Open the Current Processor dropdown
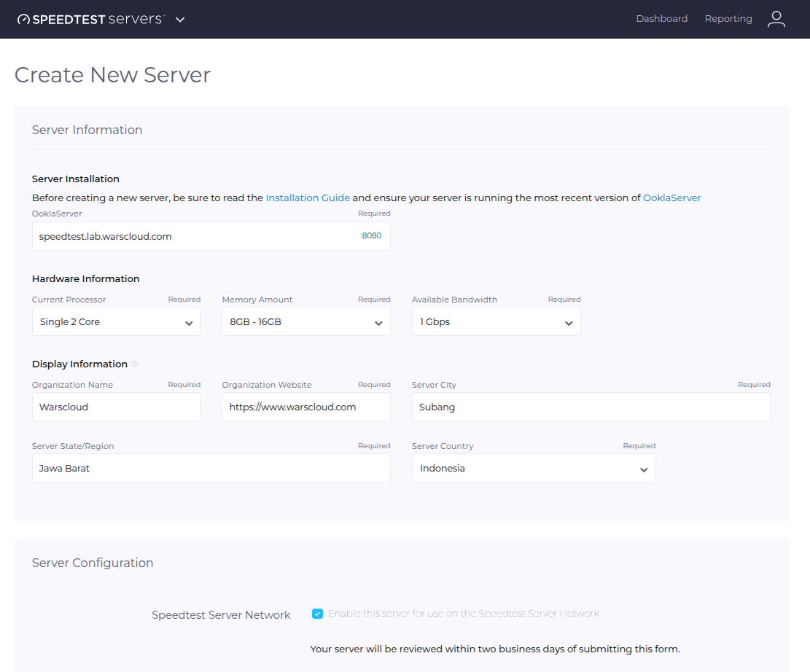 click(x=115, y=321)
